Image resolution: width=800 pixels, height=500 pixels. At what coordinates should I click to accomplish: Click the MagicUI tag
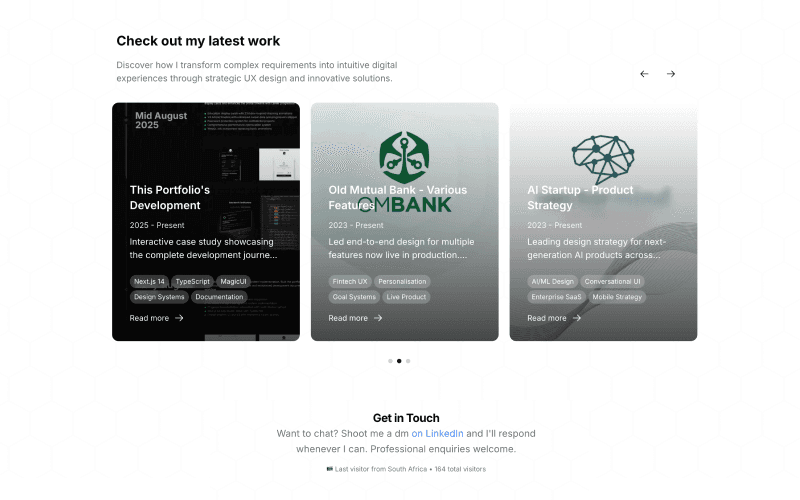pos(233,282)
